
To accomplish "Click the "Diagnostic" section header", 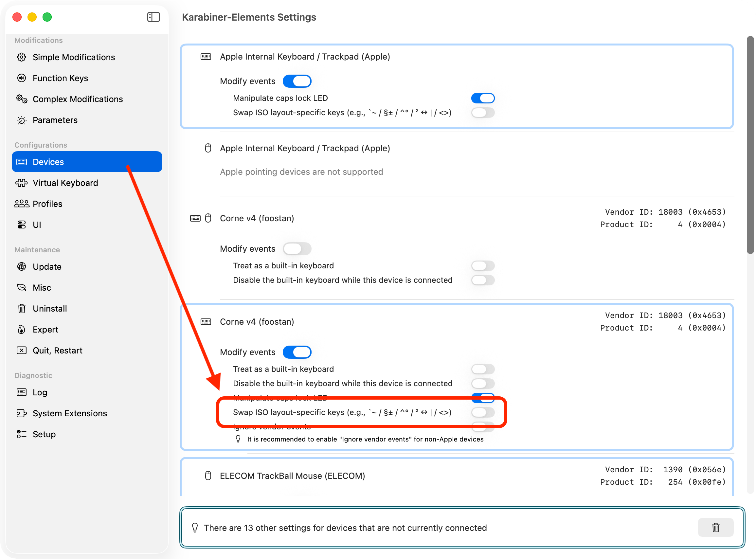I will [x=33, y=375].
